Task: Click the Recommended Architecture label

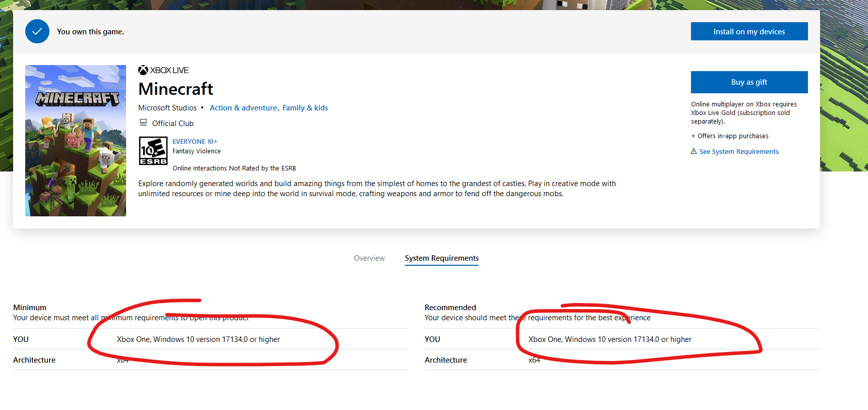Action: (x=446, y=360)
